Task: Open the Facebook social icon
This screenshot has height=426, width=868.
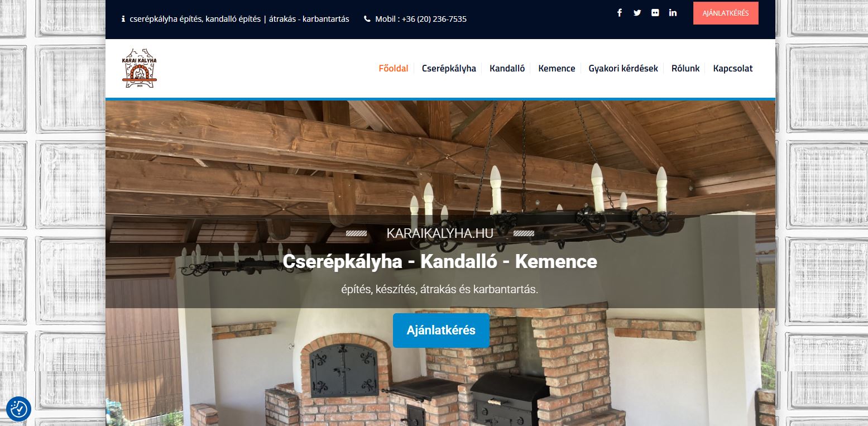Action: (x=620, y=13)
